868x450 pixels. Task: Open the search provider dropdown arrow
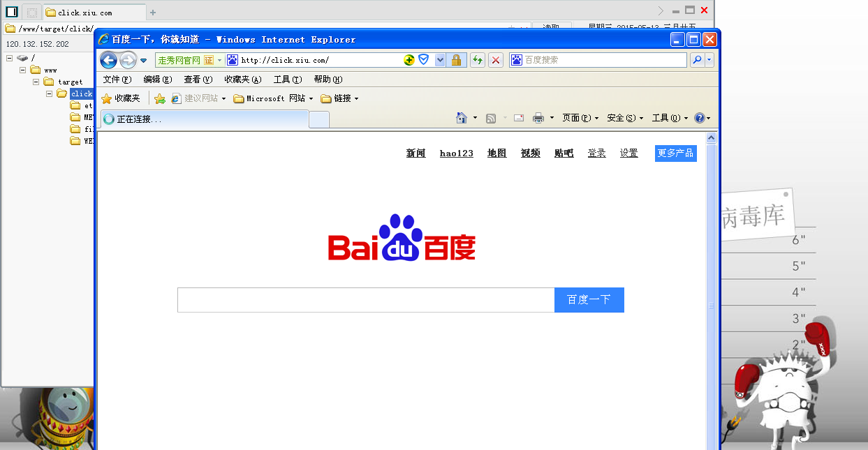[x=709, y=60]
